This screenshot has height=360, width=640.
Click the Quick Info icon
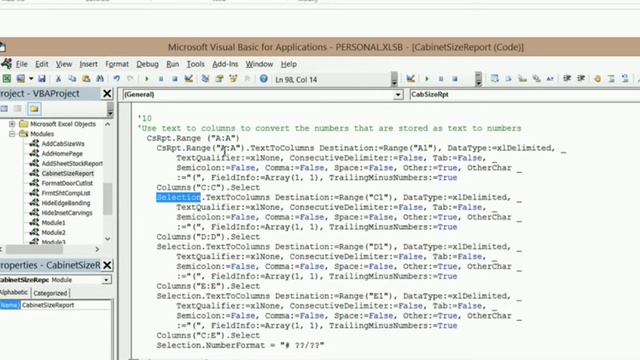coord(522,79)
